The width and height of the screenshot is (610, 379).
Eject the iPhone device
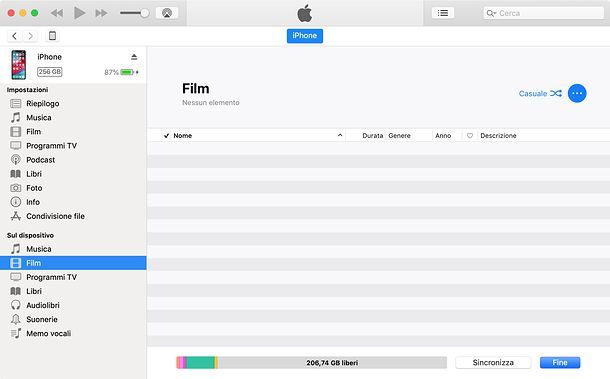(x=134, y=57)
